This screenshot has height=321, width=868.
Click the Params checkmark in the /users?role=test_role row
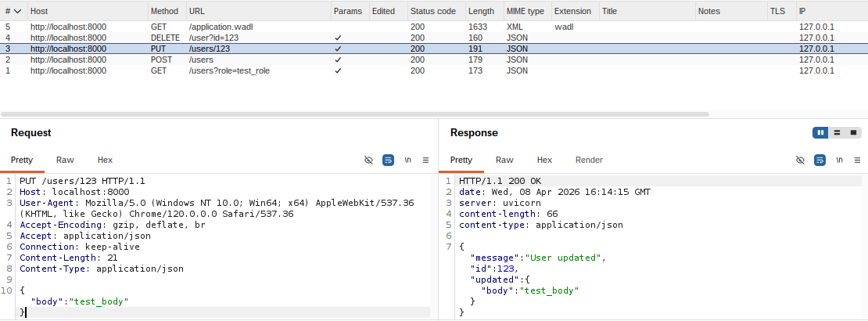(339, 71)
